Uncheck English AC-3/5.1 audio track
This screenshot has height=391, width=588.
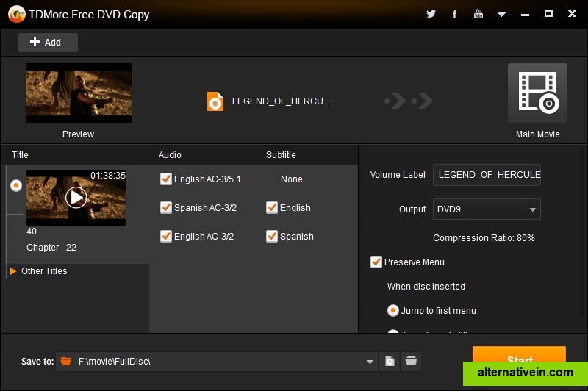(x=166, y=179)
